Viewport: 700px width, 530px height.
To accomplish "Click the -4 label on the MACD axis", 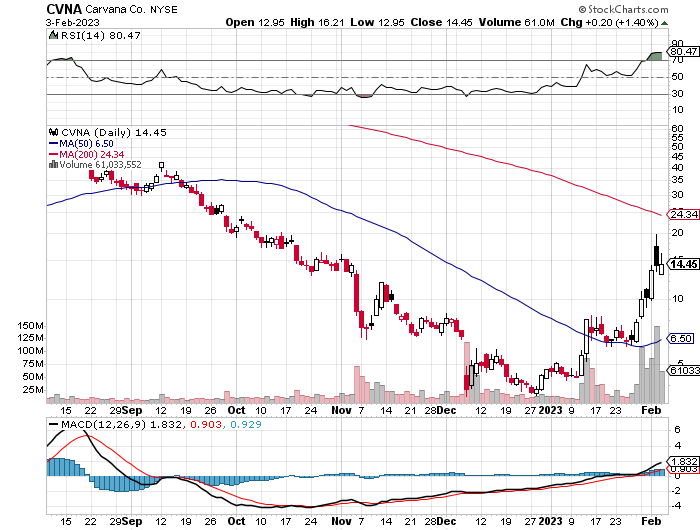I will [x=676, y=506].
